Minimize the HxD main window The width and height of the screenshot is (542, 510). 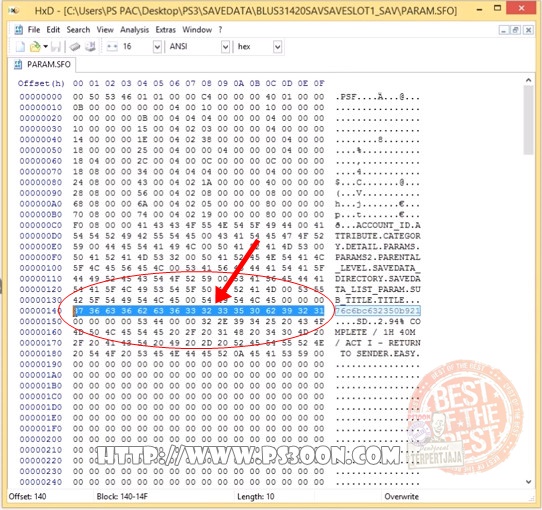pyautogui.click(x=479, y=10)
